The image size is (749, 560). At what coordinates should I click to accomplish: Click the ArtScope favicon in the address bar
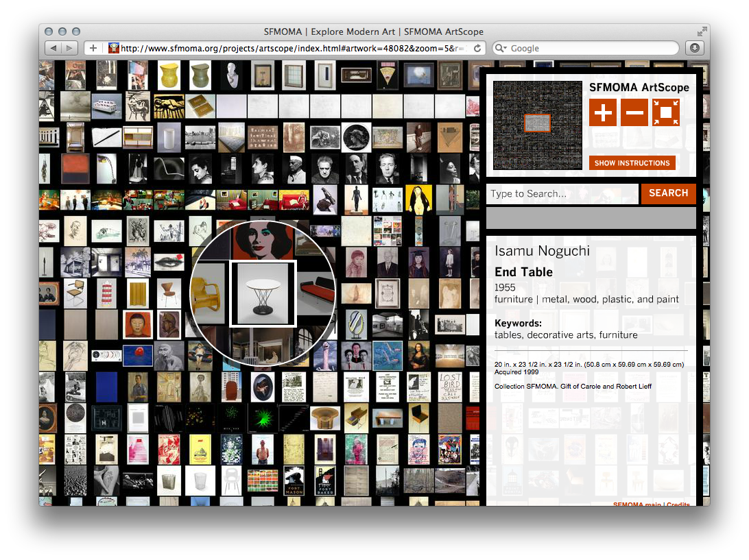(113, 48)
